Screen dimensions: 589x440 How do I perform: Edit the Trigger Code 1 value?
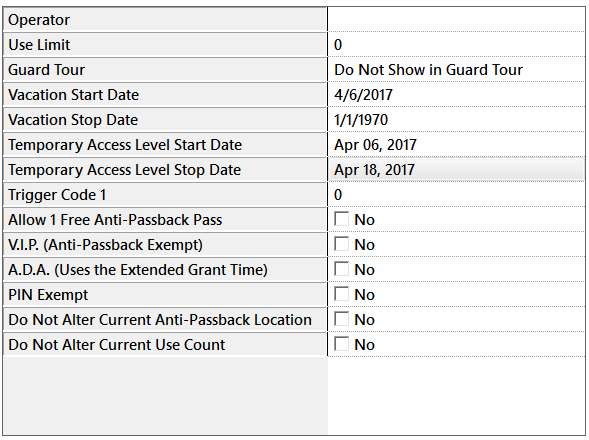[456, 195]
